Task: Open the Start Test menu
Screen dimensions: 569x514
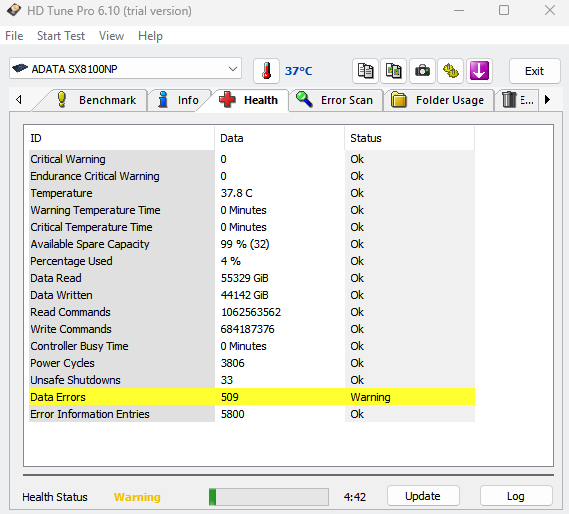Action: pos(61,36)
